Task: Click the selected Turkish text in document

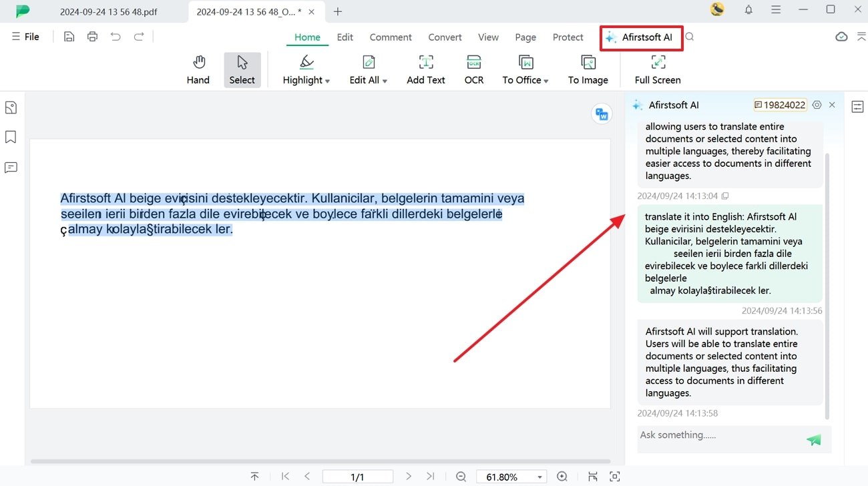Action: pos(292,214)
